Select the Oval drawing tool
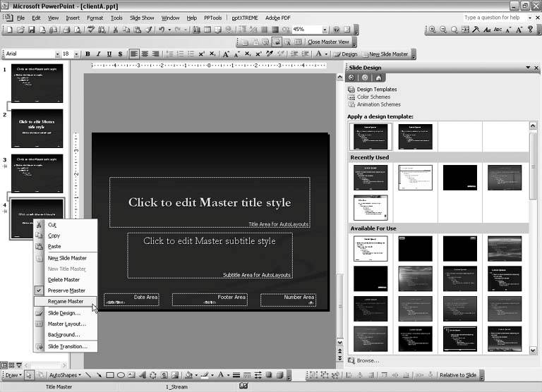The height and width of the screenshot is (392, 542). tap(121, 375)
